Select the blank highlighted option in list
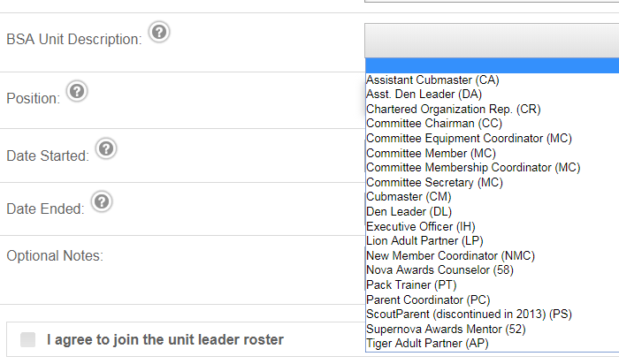Screen dimensions: 619x364 pos(493,65)
